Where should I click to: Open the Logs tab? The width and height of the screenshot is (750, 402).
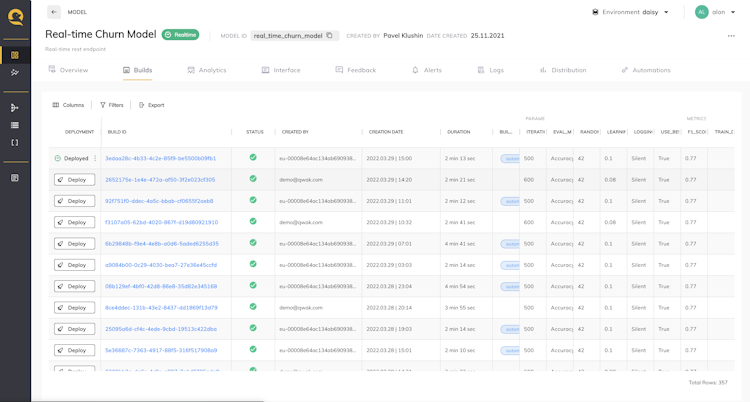pyautogui.click(x=490, y=70)
